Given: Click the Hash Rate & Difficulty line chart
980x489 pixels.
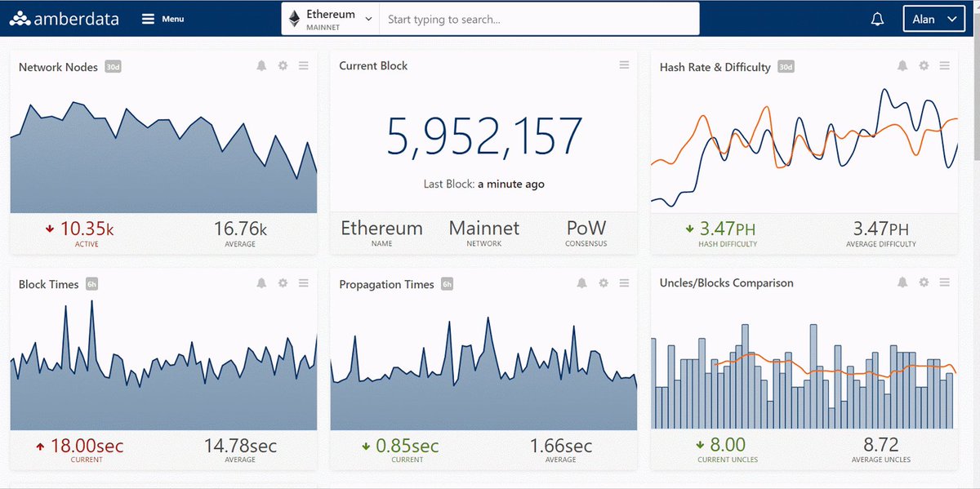Looking at the screenshot, I should pos(804,147).
